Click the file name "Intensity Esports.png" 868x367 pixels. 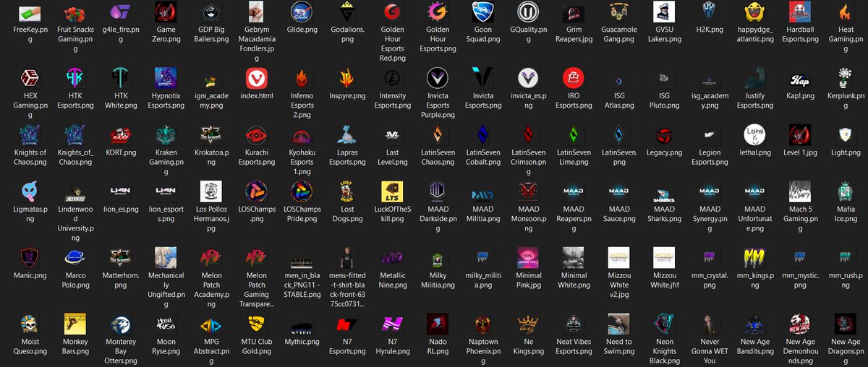pyautogui.click(x=392, y=100)
